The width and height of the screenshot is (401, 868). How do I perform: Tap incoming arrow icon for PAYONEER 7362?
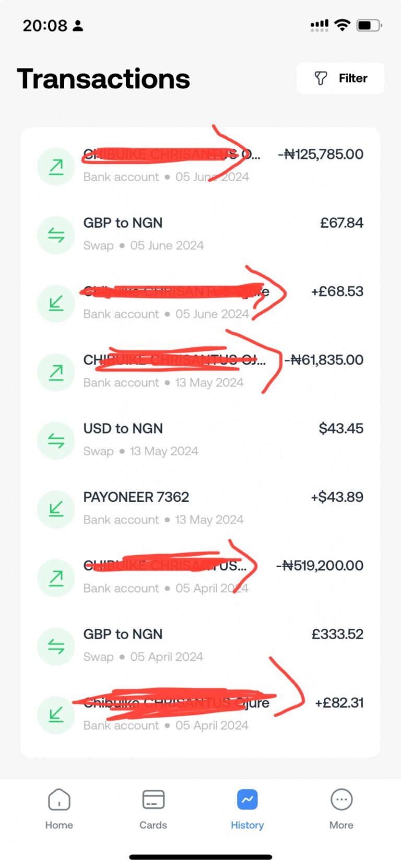point(56,509)
